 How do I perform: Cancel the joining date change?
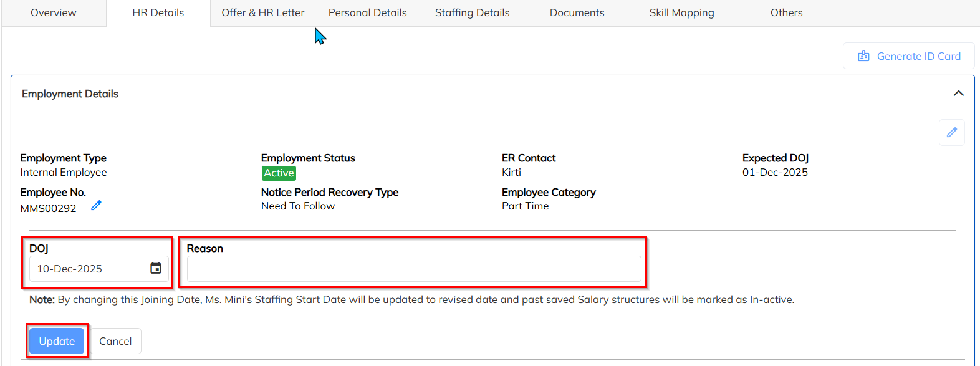115,341
